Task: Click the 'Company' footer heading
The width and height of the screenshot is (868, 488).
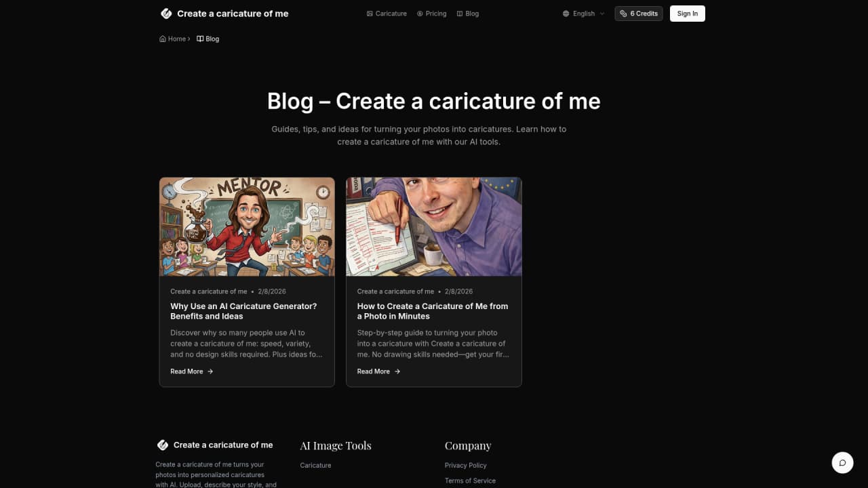Action: (468, 446)
